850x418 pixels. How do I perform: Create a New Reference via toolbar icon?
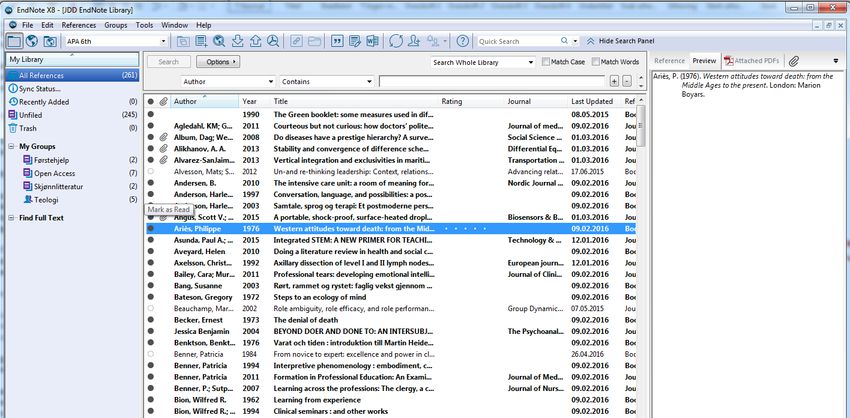[202, 41]
